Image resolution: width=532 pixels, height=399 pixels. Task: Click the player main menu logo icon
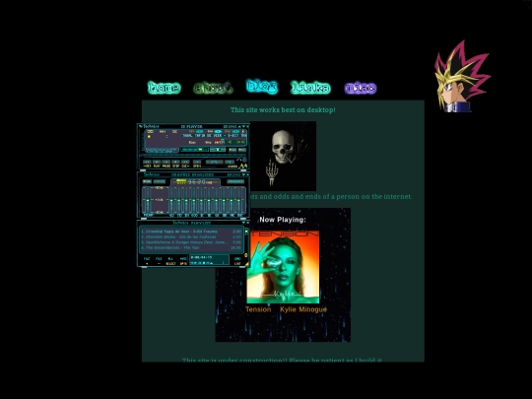click(141, 126)
